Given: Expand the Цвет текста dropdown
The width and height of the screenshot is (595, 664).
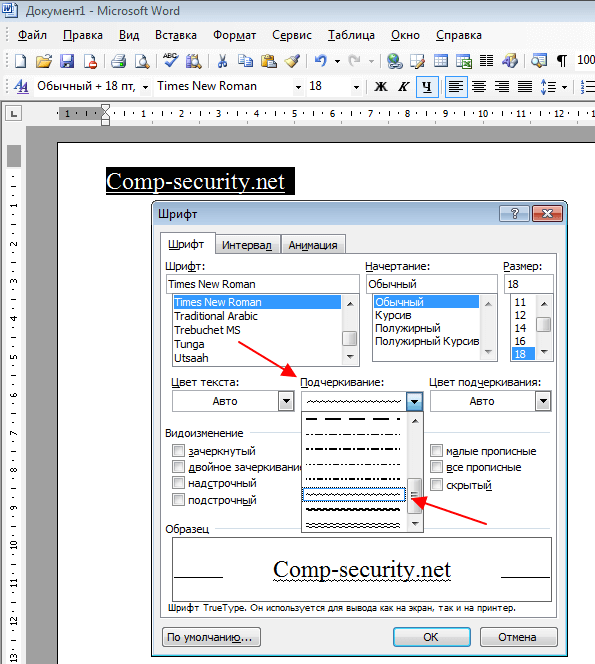Looking at the screenshot, I should [x=286, y=401].
